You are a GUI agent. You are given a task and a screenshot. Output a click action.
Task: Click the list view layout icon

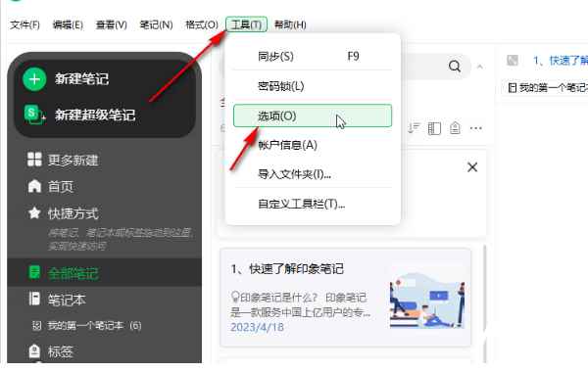coord(434,128)
